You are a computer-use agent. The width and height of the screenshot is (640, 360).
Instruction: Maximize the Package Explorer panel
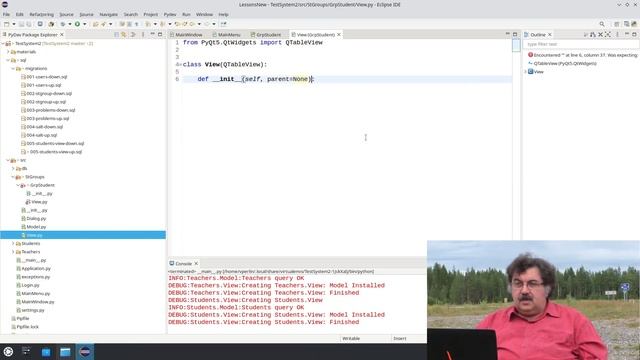tap(160, 34)
